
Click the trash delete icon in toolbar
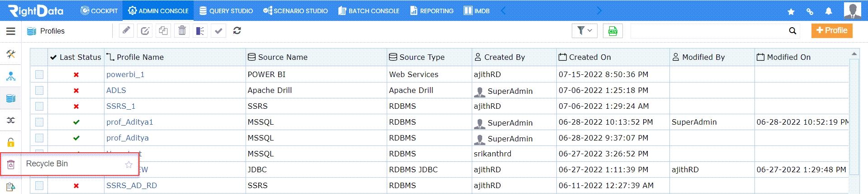pyautogui.click(x=182, y=30)
